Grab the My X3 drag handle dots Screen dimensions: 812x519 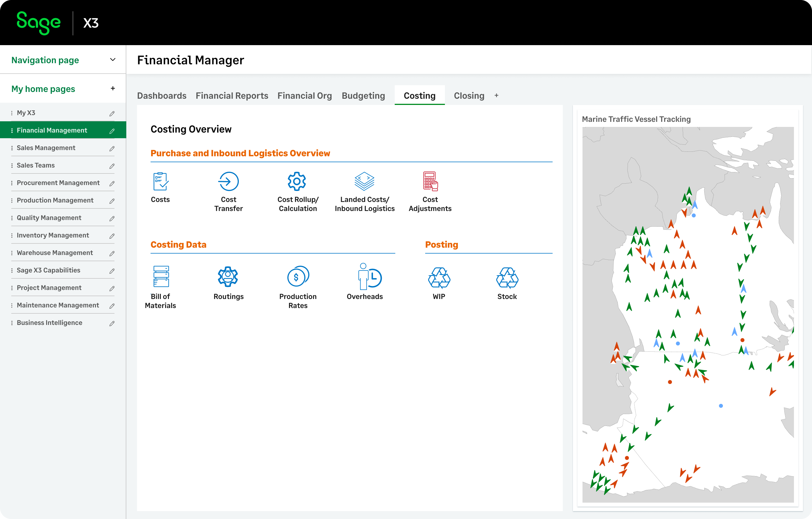(12, 113)
